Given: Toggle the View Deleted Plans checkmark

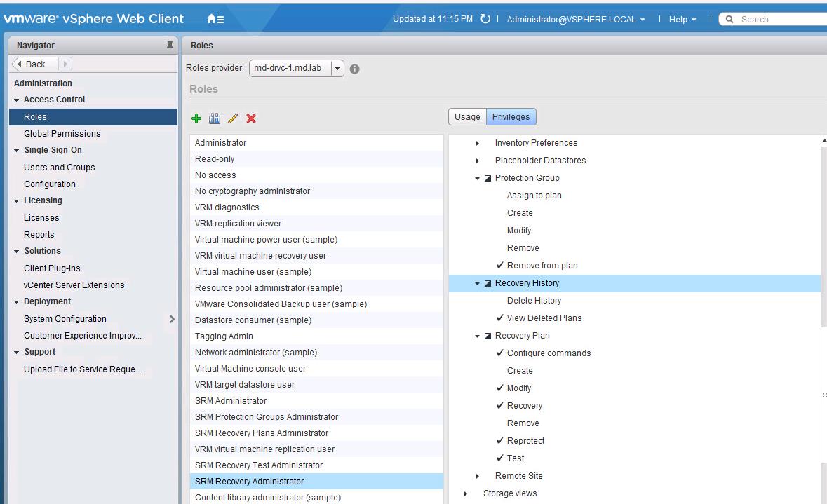Looking at the screenshot, I should (500, 318).
